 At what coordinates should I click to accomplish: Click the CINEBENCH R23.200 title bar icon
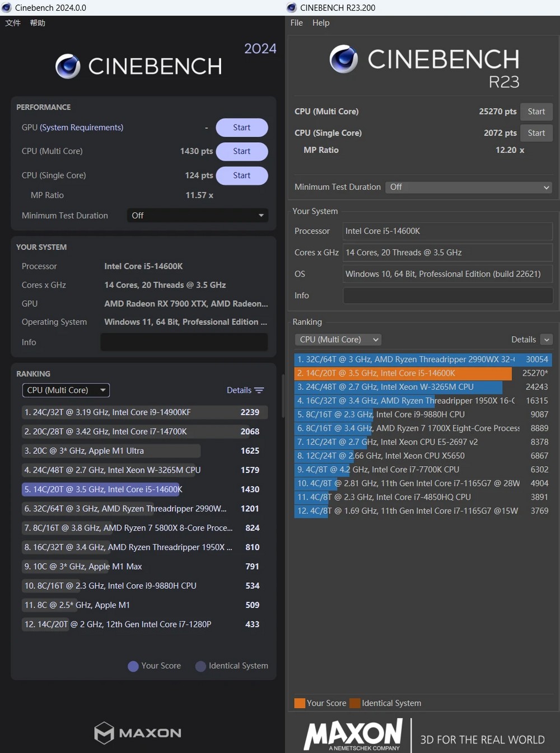(x=291, y=8)
